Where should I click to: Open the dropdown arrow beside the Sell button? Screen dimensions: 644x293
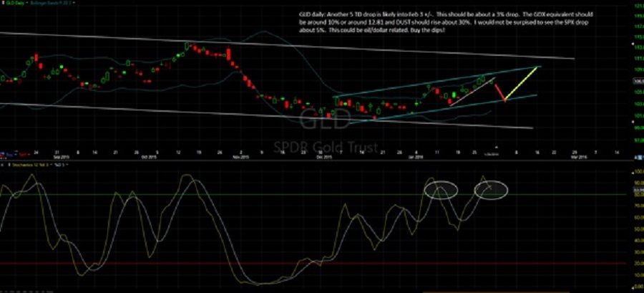(29, 155)
